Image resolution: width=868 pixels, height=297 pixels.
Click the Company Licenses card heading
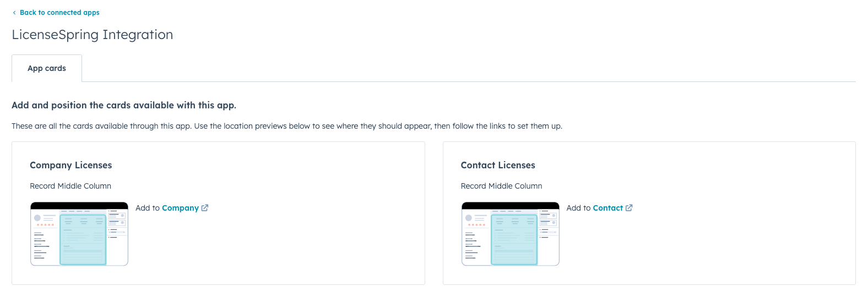tap(70, 165)
